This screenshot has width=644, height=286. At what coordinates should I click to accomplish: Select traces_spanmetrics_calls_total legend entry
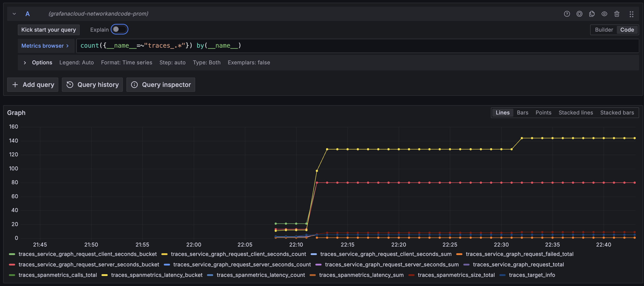click(x=58, y=275)
